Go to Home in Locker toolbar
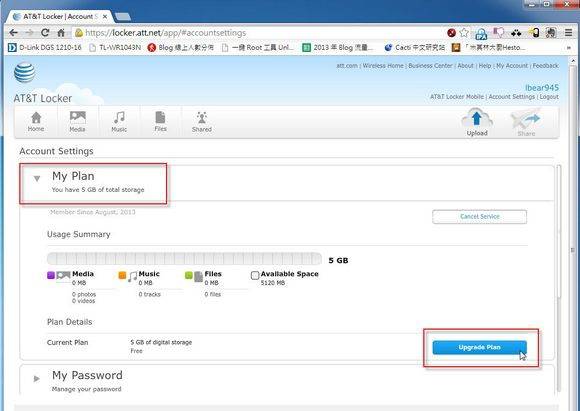Image resolution: width=580 pixels, height=411 pixels. pyautogui.click(x=36, y=122)
